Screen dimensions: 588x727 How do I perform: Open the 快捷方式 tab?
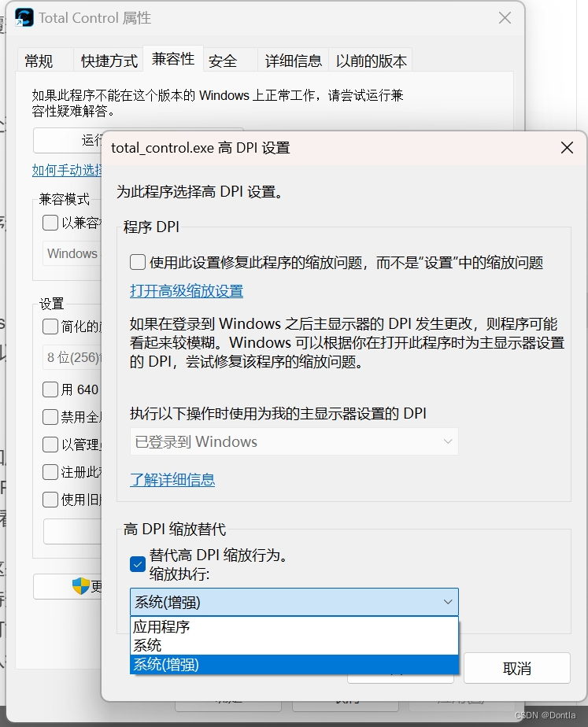pos(109,61)
